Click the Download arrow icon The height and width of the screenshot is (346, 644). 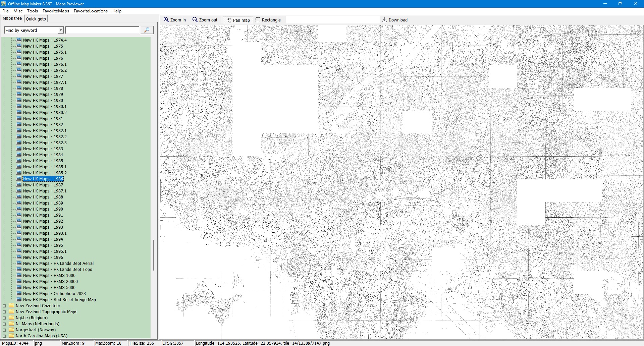point(385,20)
